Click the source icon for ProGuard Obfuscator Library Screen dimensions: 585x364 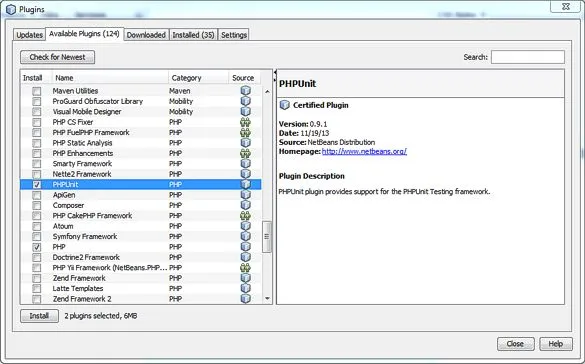(245, 101)
